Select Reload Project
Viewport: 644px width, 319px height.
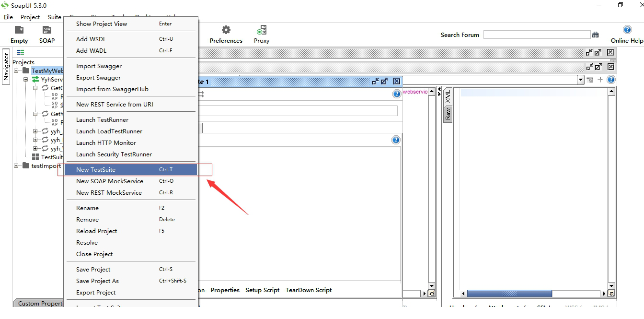130,231
